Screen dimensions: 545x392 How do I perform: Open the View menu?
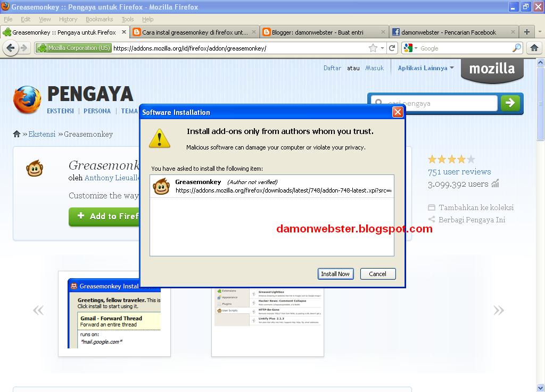(x=45, y=19)
